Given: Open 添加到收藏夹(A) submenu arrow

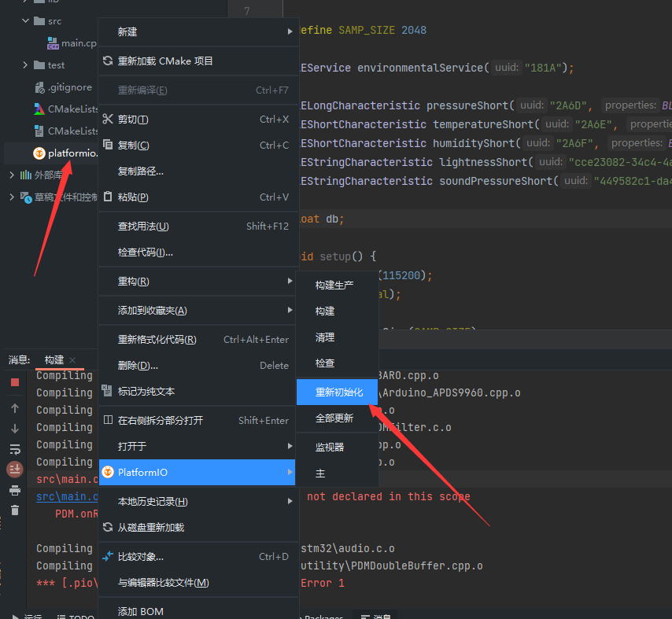Looking at the screenshot, I should 290,310.
